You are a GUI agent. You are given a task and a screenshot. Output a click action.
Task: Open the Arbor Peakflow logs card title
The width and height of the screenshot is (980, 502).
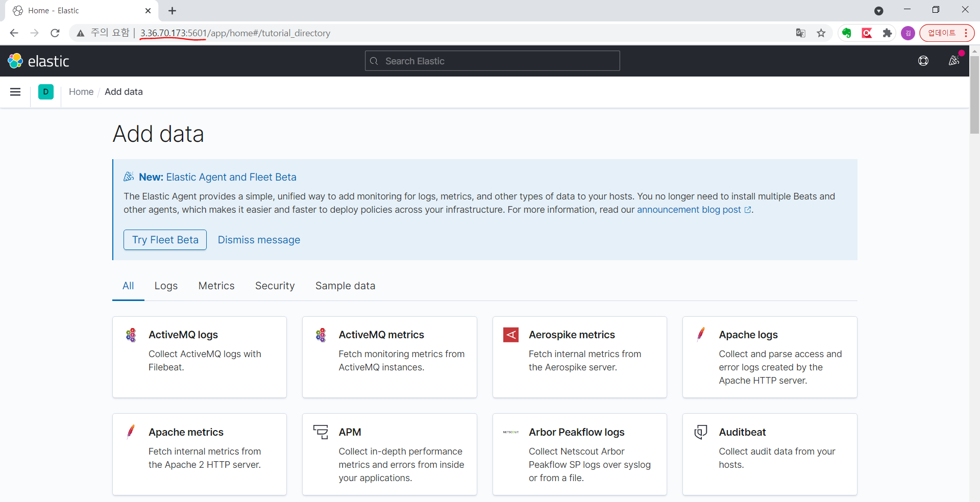coord(577,432)
